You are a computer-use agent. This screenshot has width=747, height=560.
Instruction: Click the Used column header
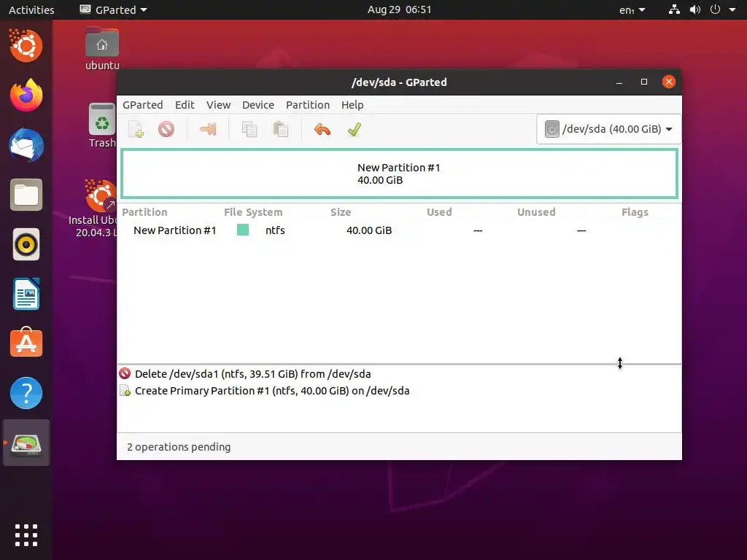[x=438, y=212]
